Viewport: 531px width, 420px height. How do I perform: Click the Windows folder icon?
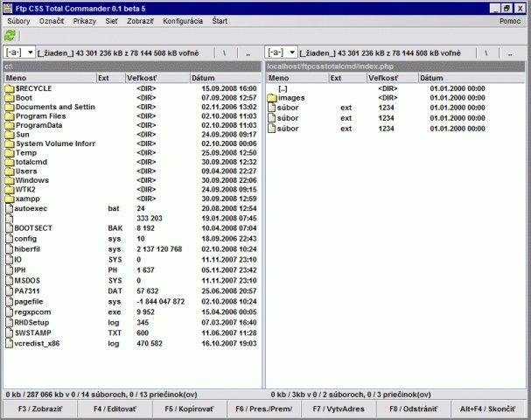pyautogui.click(x=10, y=180)
